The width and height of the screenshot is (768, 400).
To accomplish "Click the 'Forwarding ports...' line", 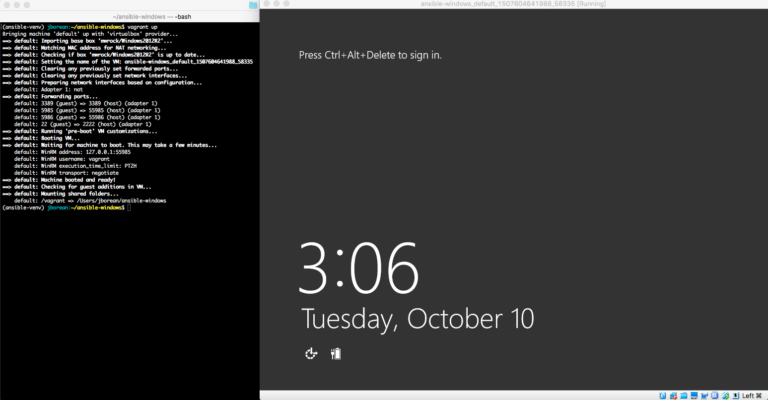I will [50, 96].
